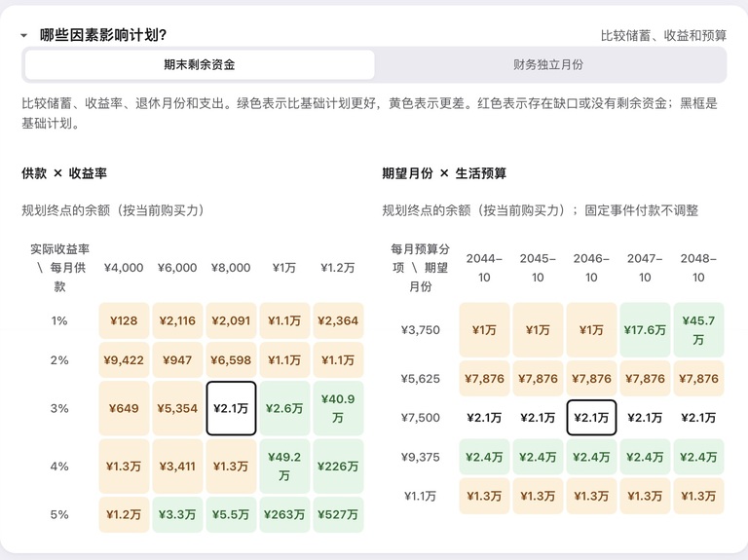Click the ¥5,625 budget row label
748x560 pixels.
[x=421, y=379]
